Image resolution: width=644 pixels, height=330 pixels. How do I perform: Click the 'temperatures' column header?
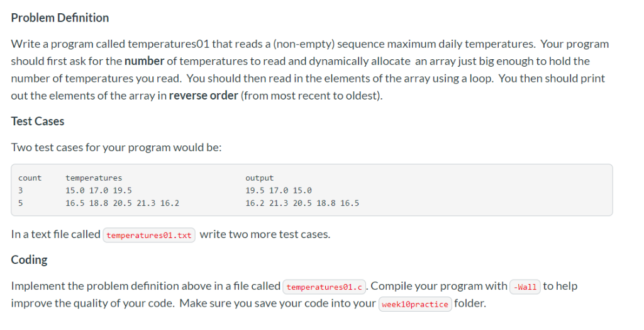(94, 178)
